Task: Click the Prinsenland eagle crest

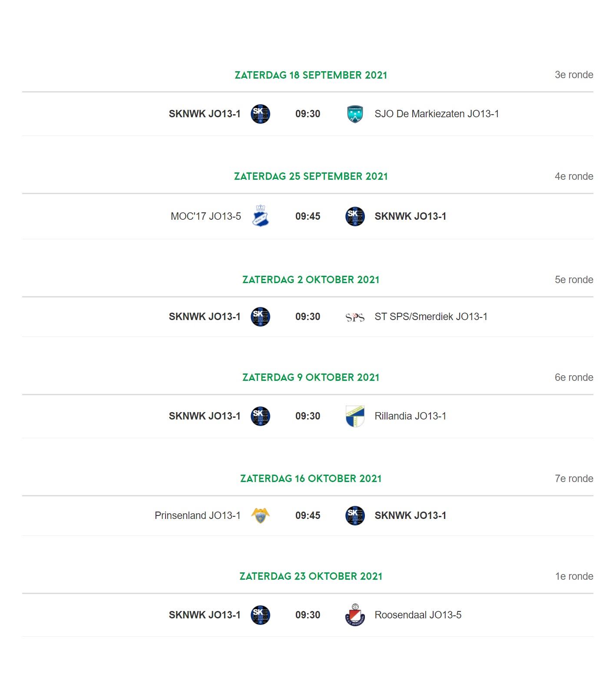Action: tap(260, 515)
